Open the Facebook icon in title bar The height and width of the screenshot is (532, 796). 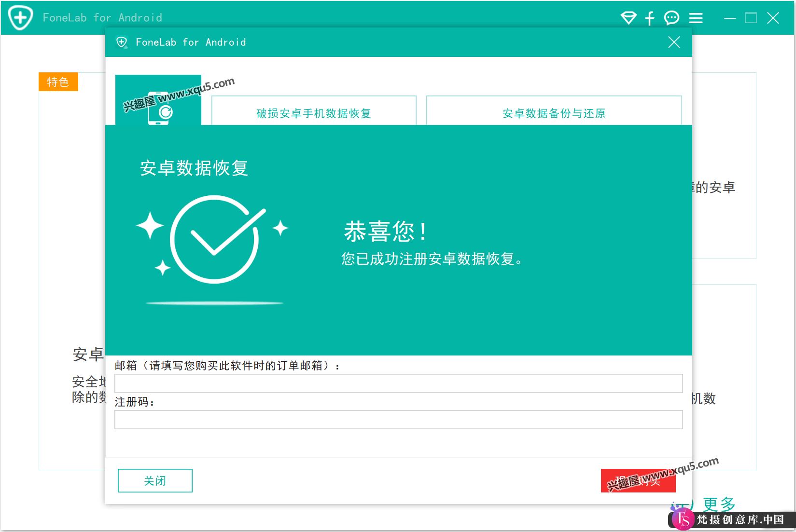(650, 18)
